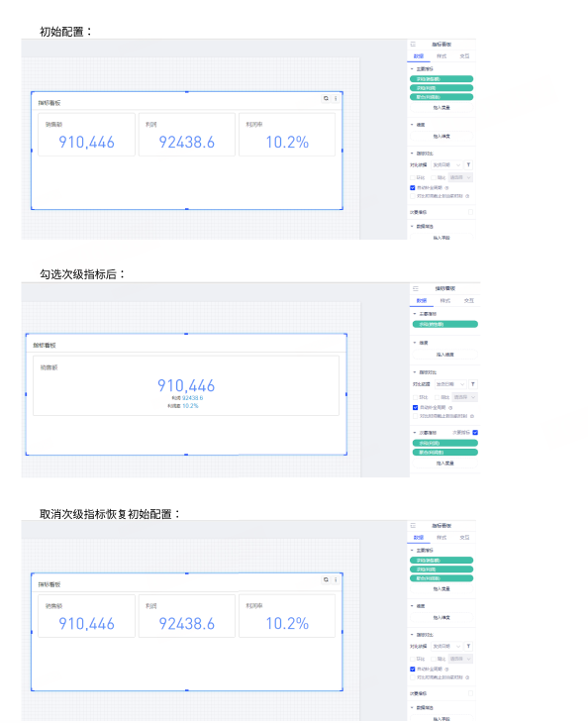
Task: Switch to 交互 tab in the middle panel
Action: pos(468,301)
